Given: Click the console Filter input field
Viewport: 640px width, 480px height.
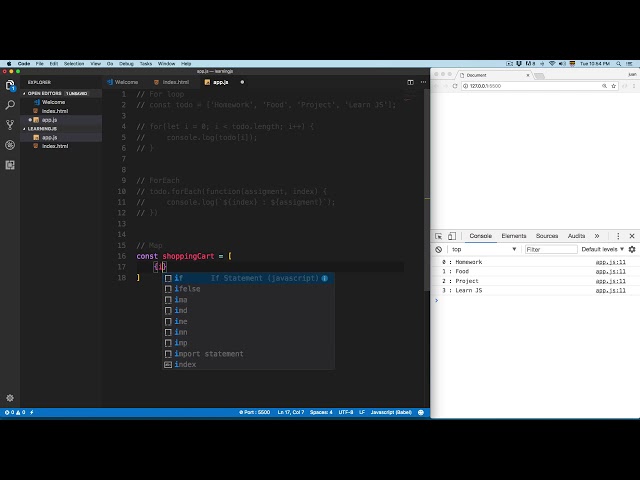Looking at the screenshot, I should (551, 249).
